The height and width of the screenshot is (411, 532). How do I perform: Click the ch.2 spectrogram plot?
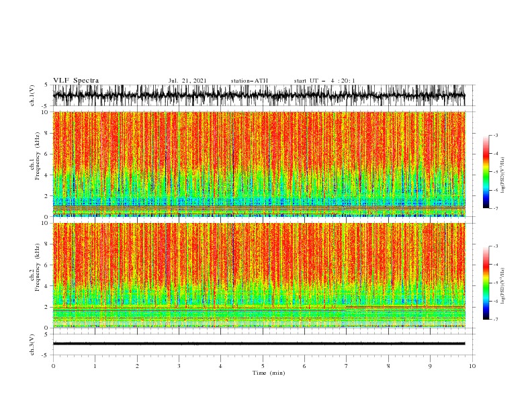[259, 275]
